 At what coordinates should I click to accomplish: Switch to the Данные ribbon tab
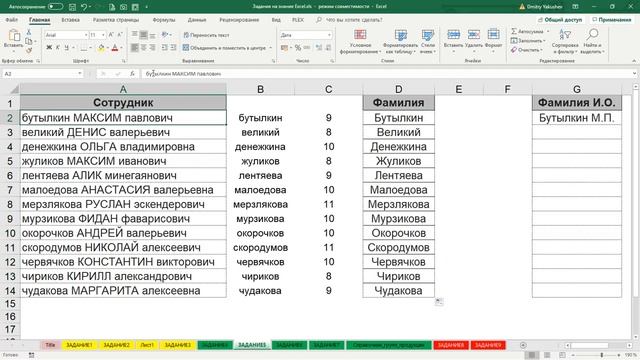[x=197, y=20]
